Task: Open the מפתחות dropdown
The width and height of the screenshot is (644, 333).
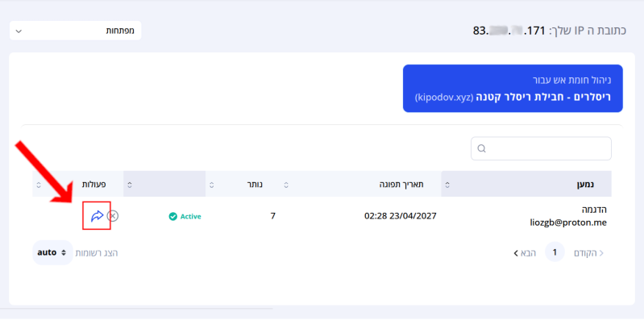Action: click(x=75, y=31)
